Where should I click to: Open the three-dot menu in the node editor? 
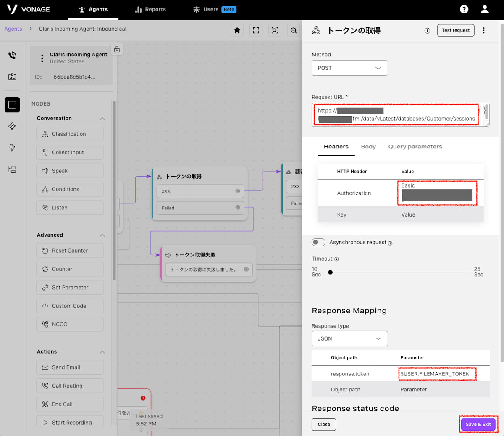pos(484,30)
